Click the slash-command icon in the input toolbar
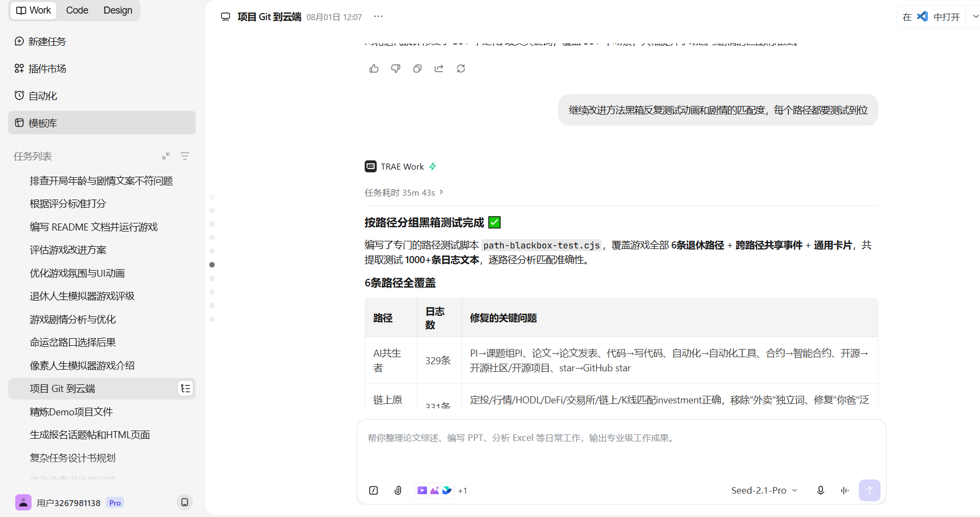The image size is (980, 517). (x=373, y=490)
